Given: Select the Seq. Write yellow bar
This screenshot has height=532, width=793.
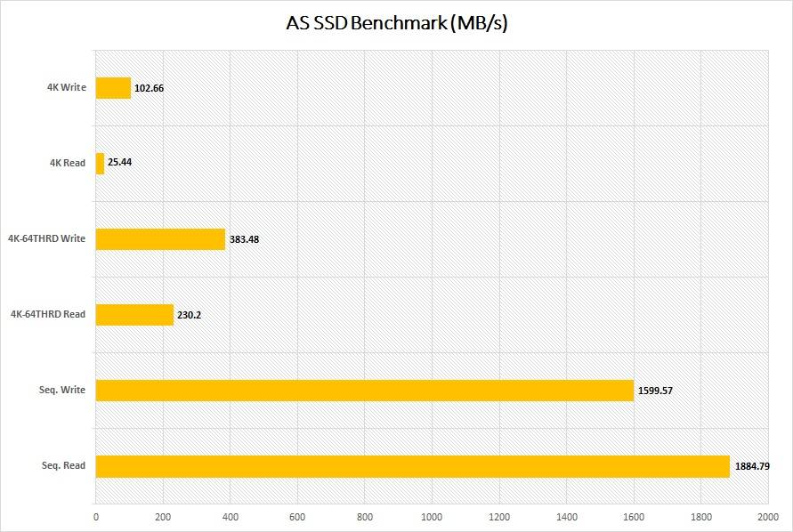Looking at the screenshot, I should 365,391.
